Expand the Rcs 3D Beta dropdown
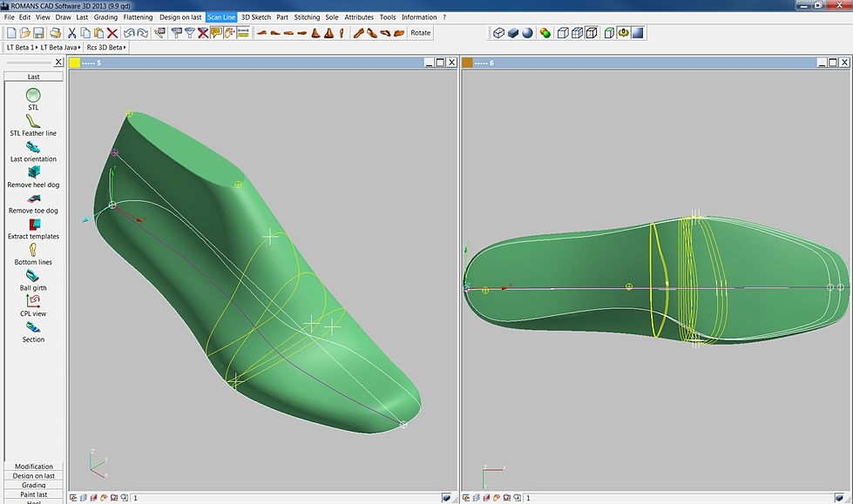This screenshot has height=504, width=853. (106, 47)
